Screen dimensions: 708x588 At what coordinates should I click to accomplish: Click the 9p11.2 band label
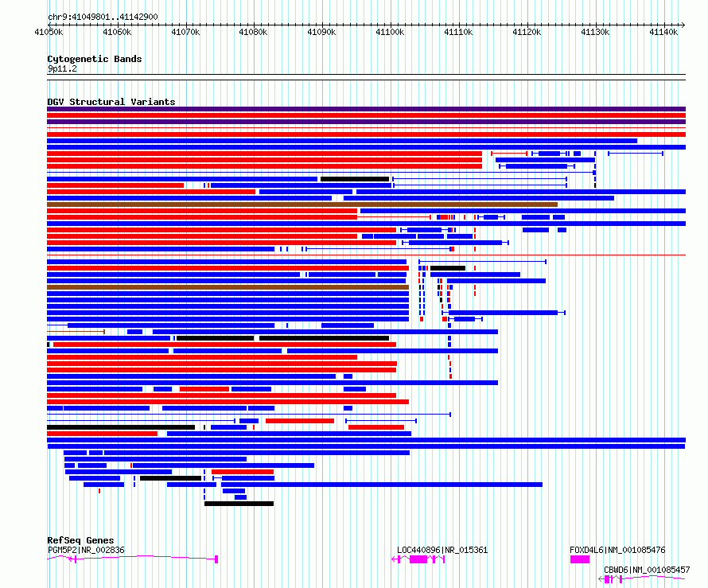click(62, 68)
